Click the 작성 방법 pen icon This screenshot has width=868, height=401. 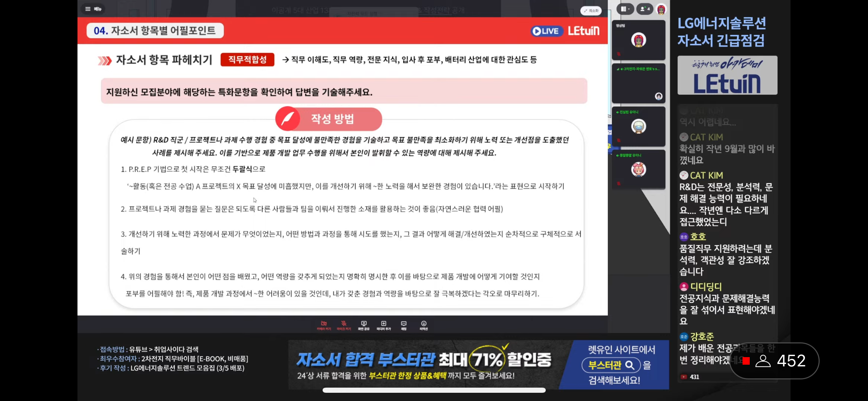tap(288, 119)
